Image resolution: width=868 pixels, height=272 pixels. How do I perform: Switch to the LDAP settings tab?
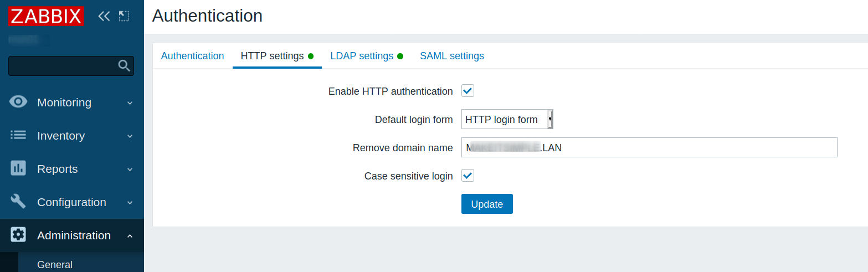pyautogui.click(x=362, y=56)
